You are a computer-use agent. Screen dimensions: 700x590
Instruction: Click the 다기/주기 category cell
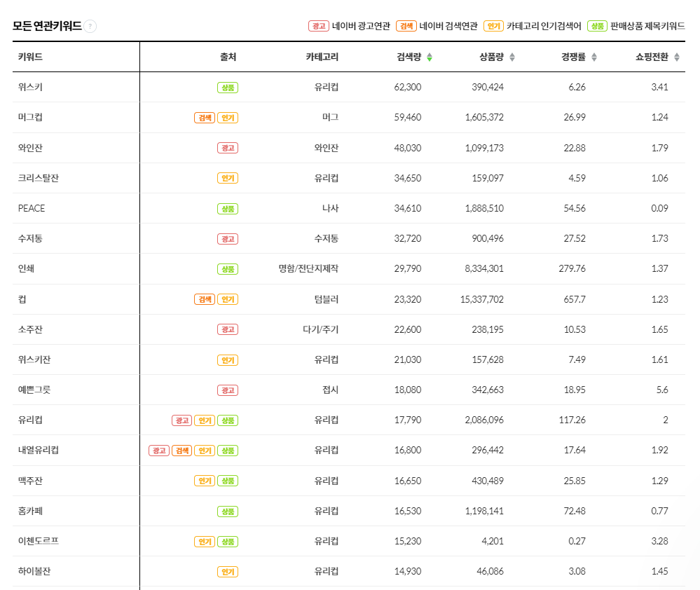(x=320, y=329)
